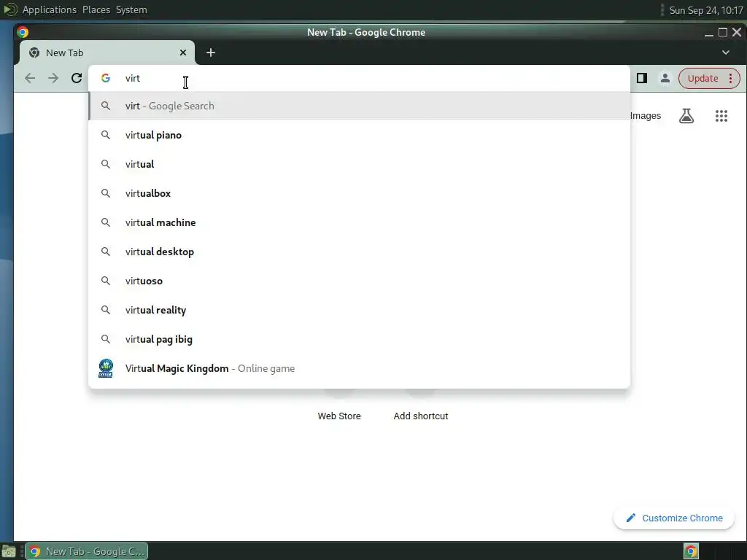Click inside the address bar text 'virt'

(133, 78)
